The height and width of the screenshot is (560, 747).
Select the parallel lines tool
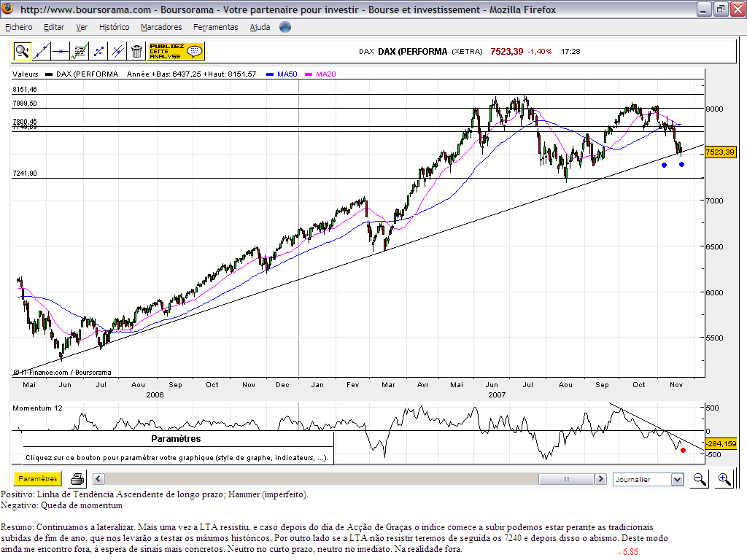tap(117, 51)
